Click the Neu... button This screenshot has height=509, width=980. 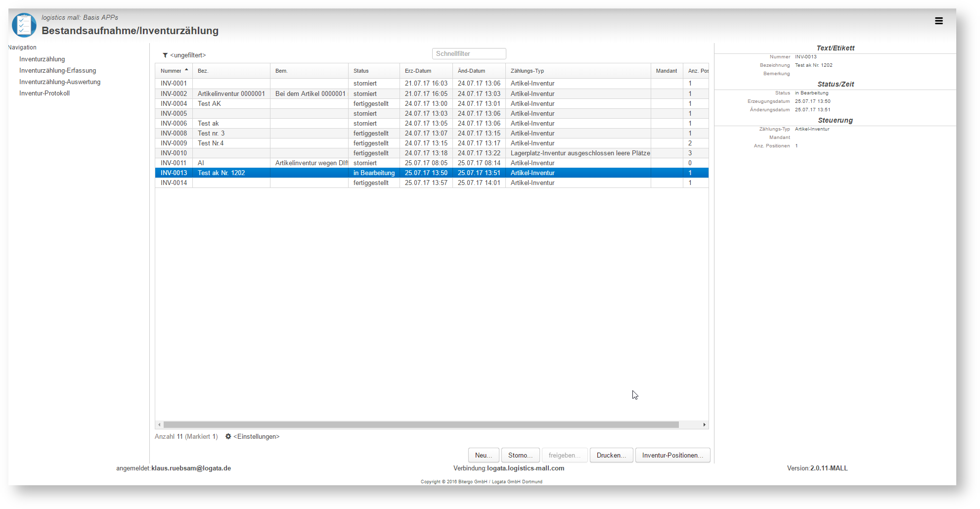click(484, 455)
